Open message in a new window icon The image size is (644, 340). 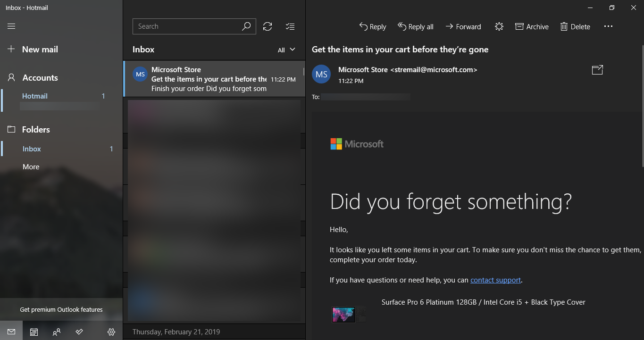pyautogui.click(x=597, y=70)
